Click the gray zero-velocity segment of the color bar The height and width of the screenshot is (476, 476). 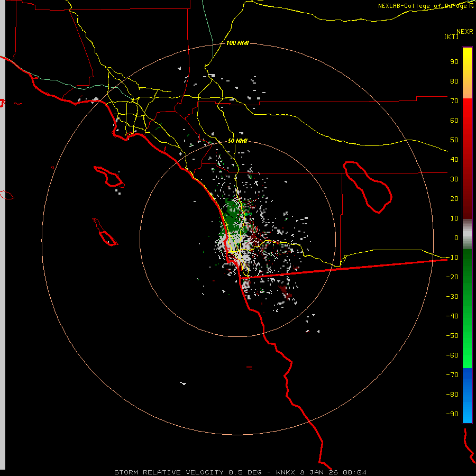coord(467,234)
